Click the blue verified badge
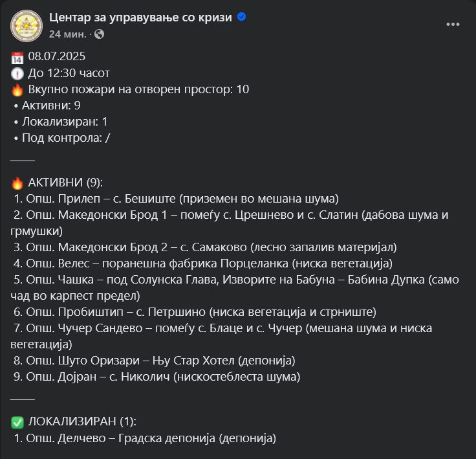 pyautogui.click(x=242, y=17)
